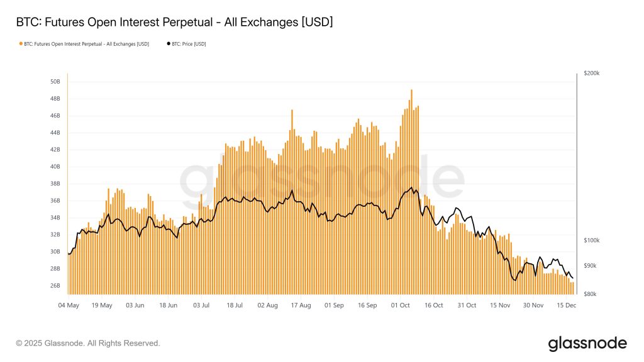
Task: Click the '$100k' price axis label
Action: click(591, 241)
